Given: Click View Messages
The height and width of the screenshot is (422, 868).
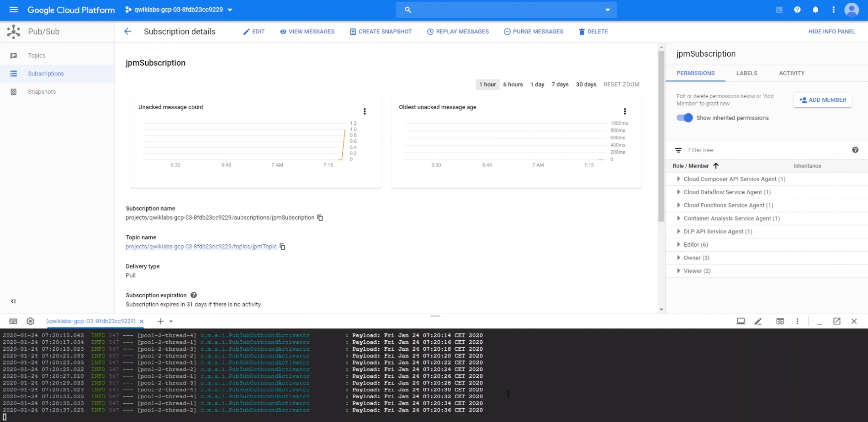Looking at the screenshot, I should 307,32.
